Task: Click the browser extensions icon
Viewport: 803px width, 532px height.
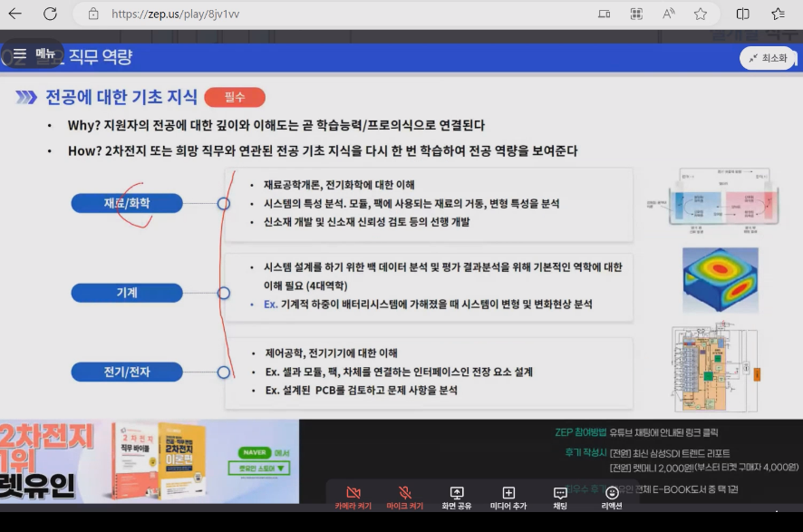Action: pyautogui.click(x=636, y=14)
